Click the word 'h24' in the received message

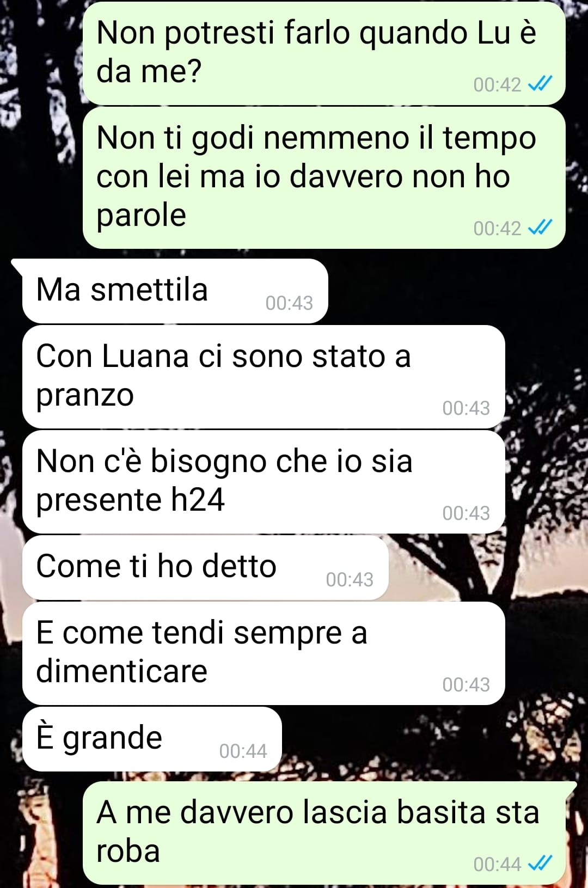tap(197, 499)
